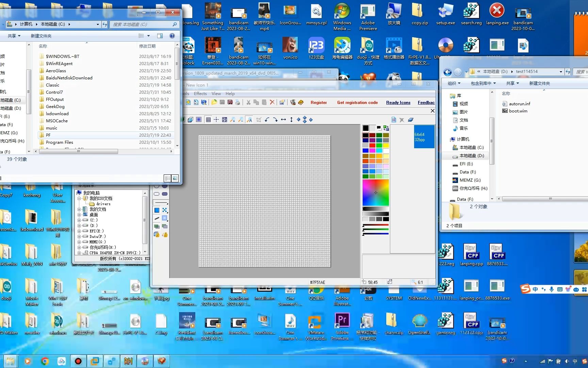Viewport: 588px width, 368px height.
Task: Collapse the 我的ISO文档 tree node
Action: tap(79, 198)
